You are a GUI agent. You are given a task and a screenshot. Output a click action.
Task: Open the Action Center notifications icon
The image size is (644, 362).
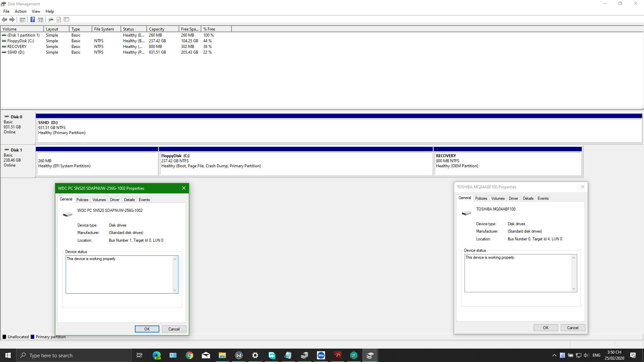tap(633, 355)
